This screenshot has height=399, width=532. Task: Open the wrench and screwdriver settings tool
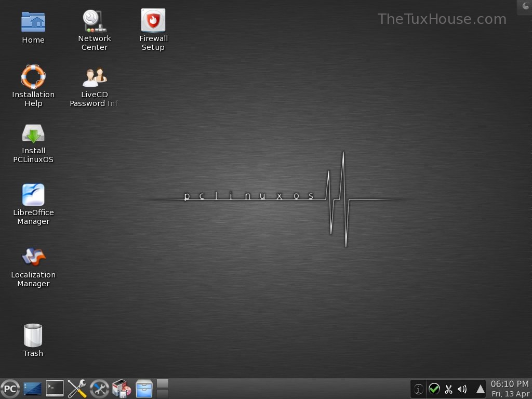click(77, 389)
